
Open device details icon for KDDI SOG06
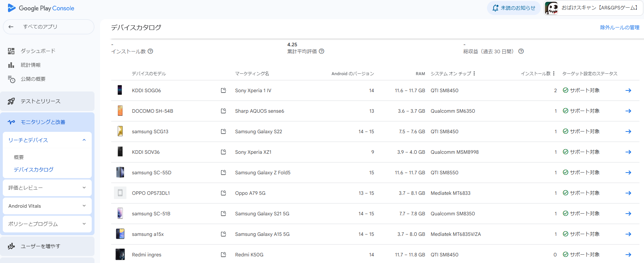click(223, 90)
